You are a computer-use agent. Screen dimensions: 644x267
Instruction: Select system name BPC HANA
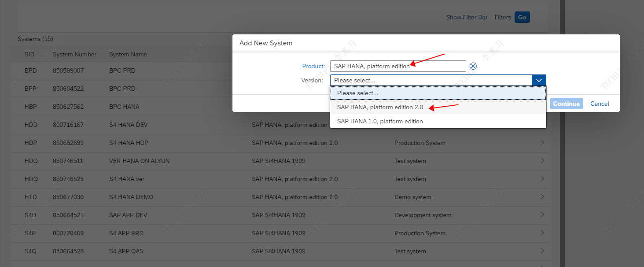124,107
